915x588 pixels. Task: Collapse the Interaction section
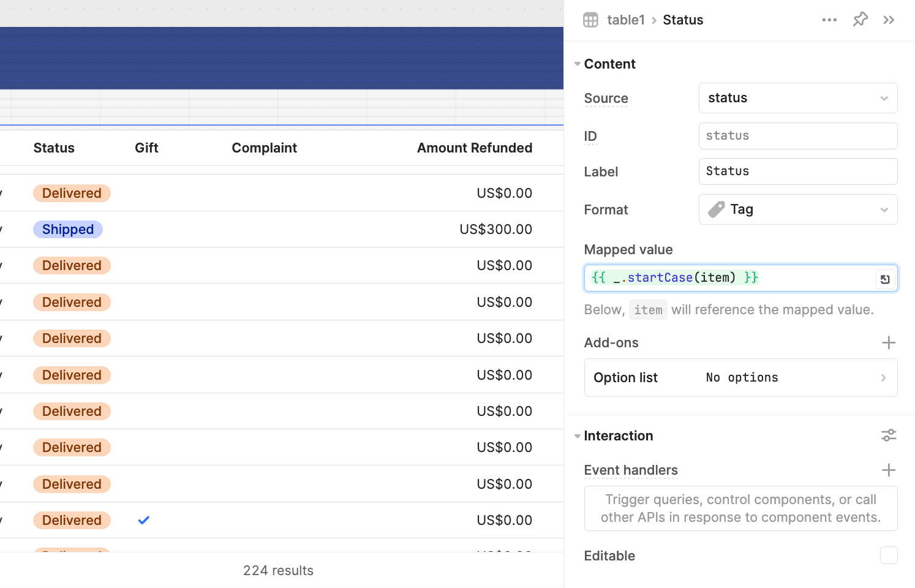[x=578, y=436]
